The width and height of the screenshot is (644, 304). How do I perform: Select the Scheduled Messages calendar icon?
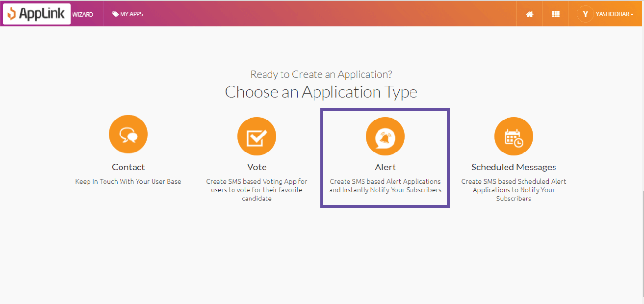[x=514, y=136]
